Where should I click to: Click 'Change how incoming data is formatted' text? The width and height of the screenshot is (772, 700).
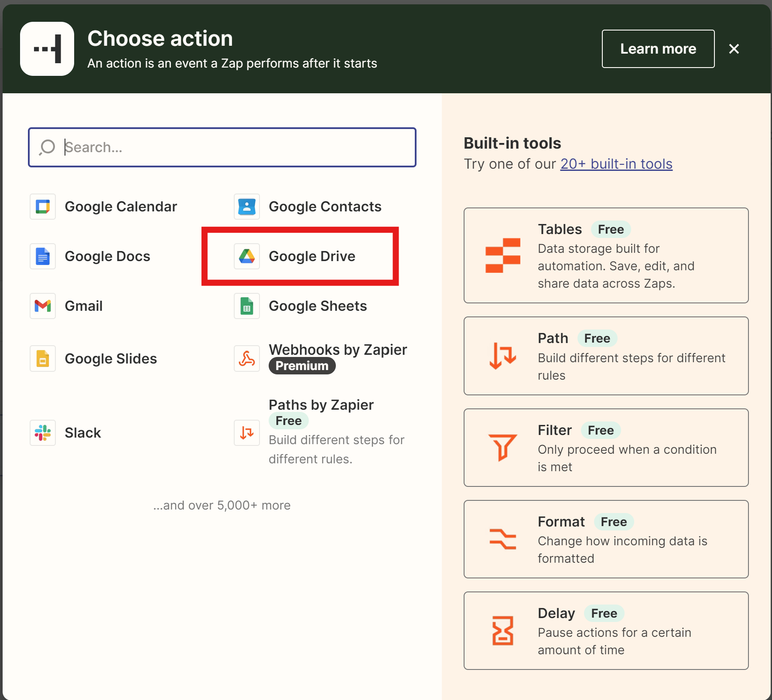(622, 550)
